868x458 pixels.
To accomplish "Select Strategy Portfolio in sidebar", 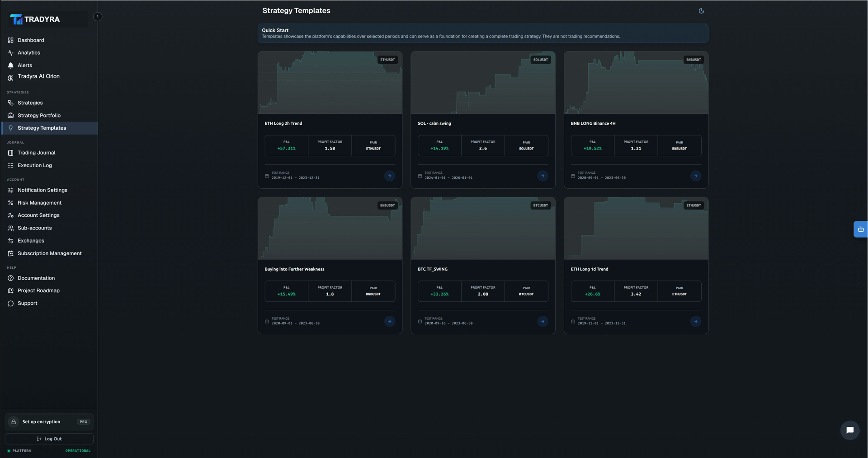I will pyautogui.click(x=49, y=116).
